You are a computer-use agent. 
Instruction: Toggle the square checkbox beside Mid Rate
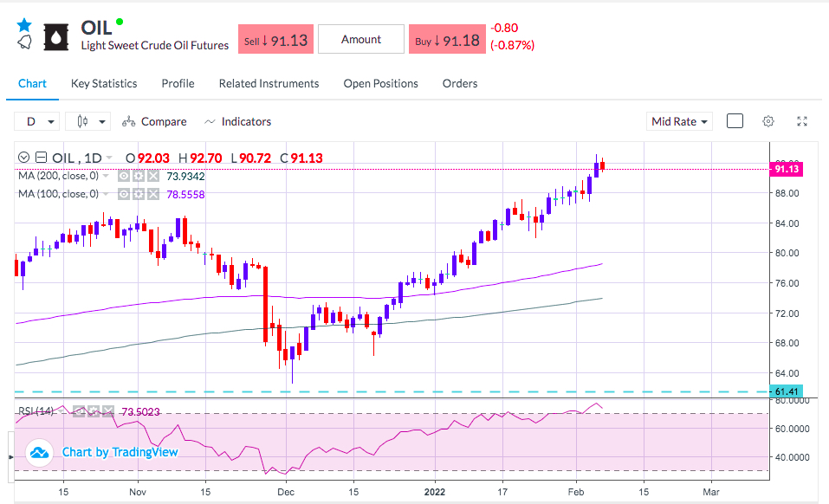[735, 121]
